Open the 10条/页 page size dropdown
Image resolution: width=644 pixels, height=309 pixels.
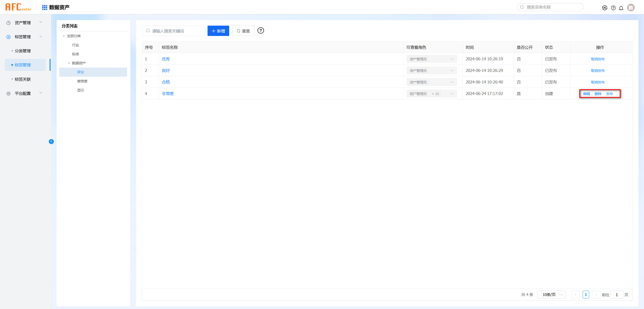pyautogui.click(x=551, y=294)
